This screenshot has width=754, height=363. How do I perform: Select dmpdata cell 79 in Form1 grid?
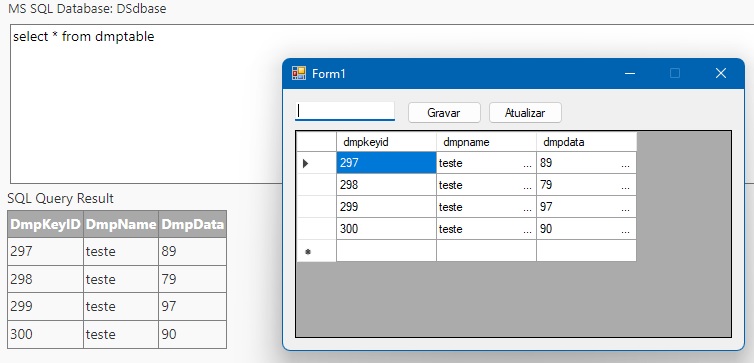[x=586, y=185]
